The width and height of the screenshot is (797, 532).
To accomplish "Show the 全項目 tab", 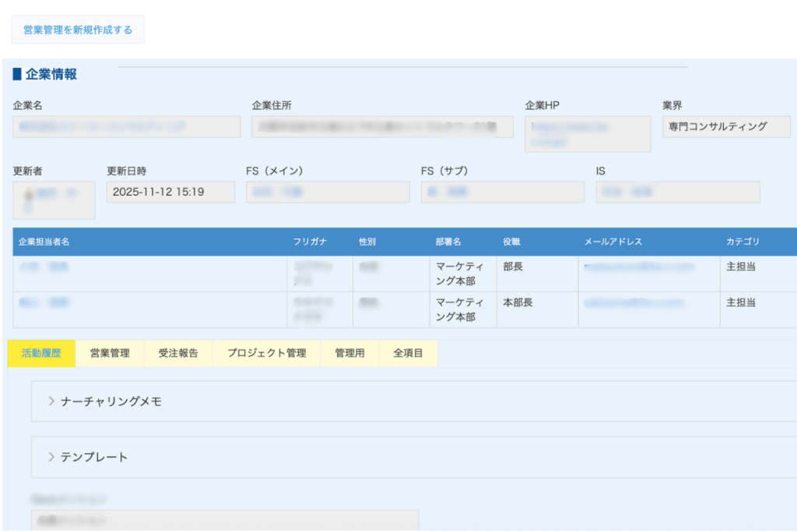I will pyautogui.click(x=408, y=353).
